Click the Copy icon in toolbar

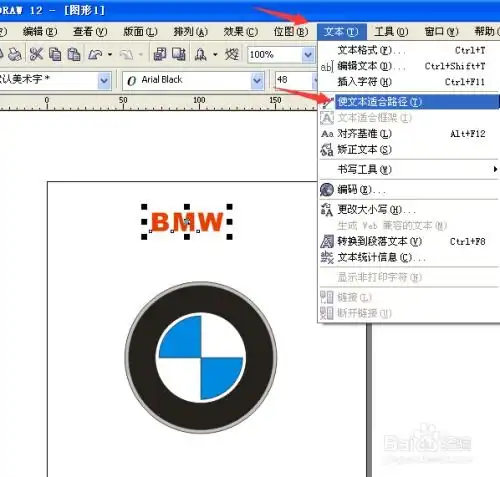55,54
